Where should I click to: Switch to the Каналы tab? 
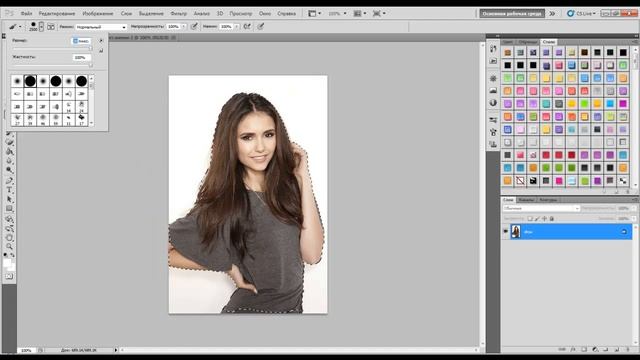point(526,200)
